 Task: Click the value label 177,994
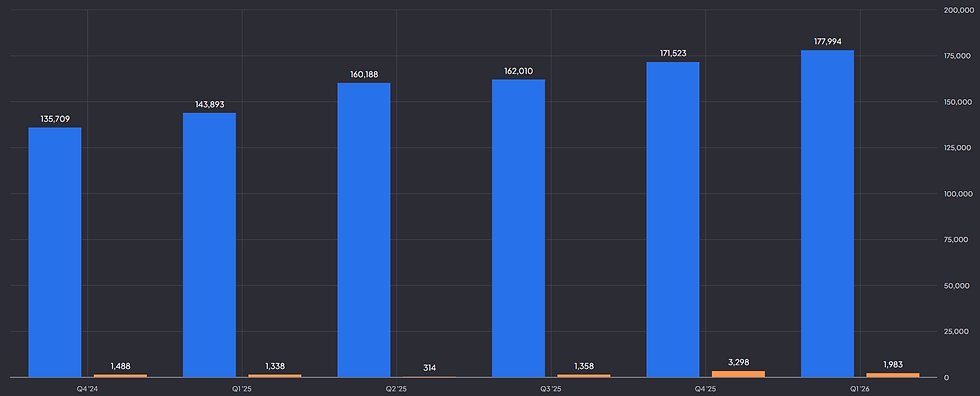828,41
